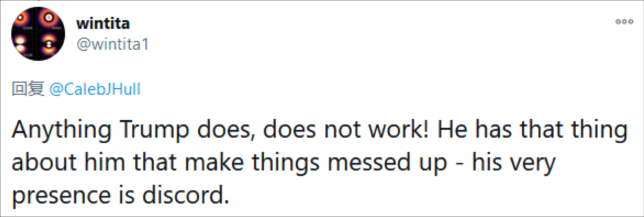This screenshot has width=644, height=217.
Task: Click the word "discord." ending the tweet
Action: (185, 195)
